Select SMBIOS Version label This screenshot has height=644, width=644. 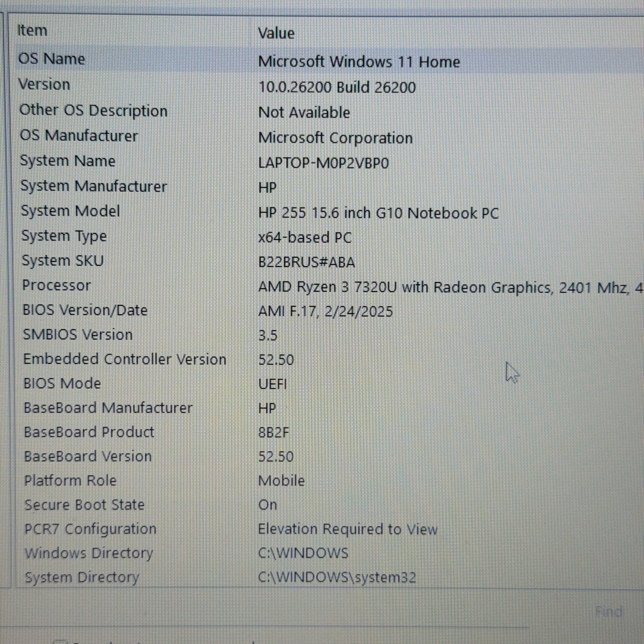point(78,334)
